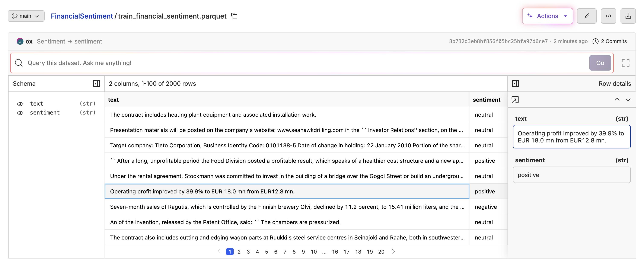Open the Actions dropdown
The image size is (644, 267).
[547, 16]
